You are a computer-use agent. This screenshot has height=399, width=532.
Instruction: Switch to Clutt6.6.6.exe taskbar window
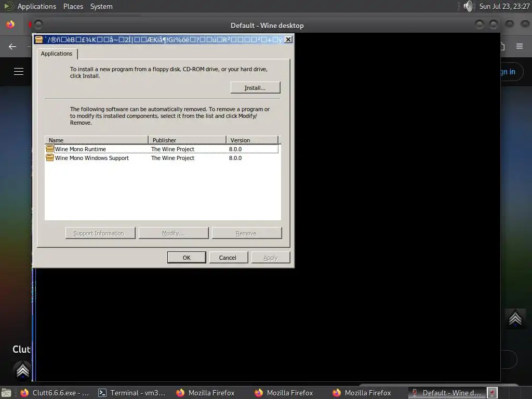(x=55, y=393)
